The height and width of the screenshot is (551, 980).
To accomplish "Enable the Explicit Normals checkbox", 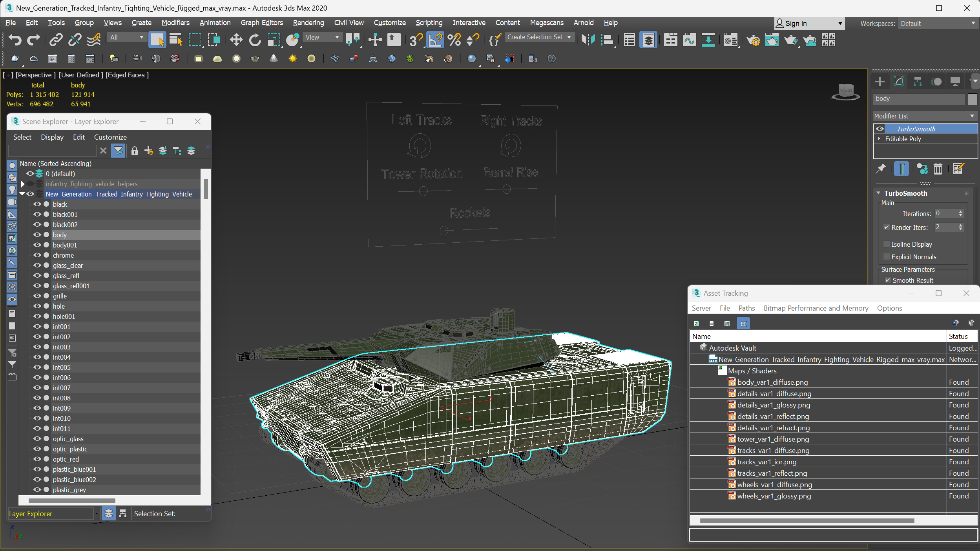I will (x=886, y=256).
